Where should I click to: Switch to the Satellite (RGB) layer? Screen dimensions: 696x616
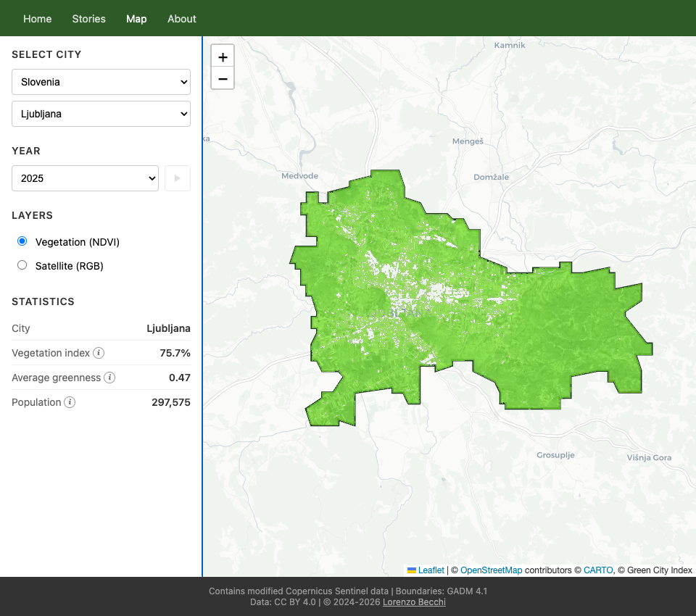point(22,265)
